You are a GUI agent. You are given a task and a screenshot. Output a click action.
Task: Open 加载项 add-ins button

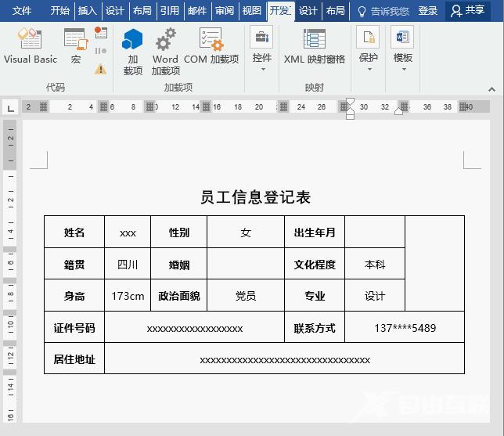(133, 52)
